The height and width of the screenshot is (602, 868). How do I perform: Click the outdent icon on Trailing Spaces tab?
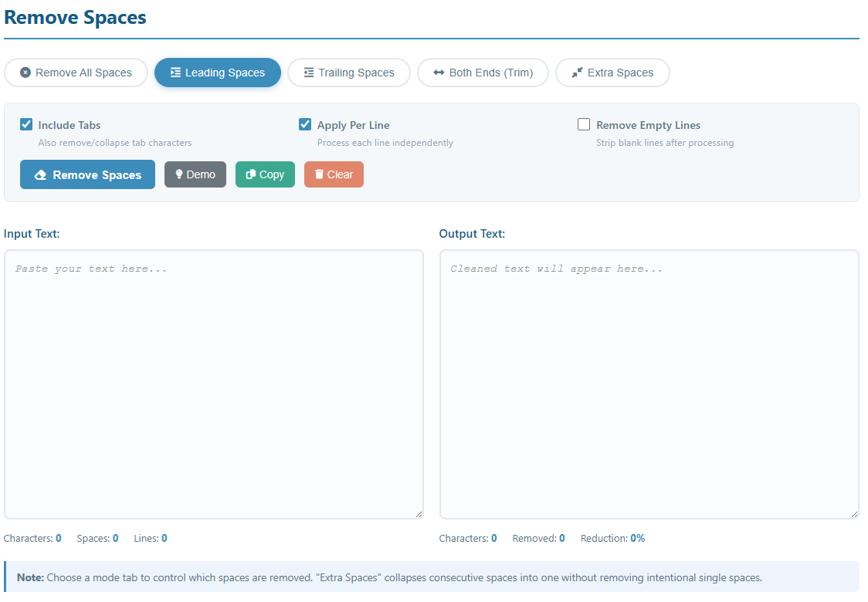pyautogui.click(x=309, y=73)
